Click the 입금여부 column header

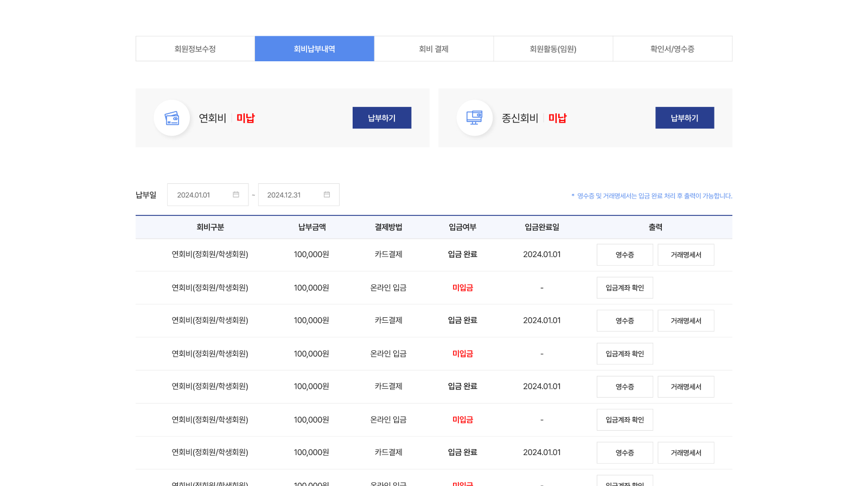tap(463, 227)
